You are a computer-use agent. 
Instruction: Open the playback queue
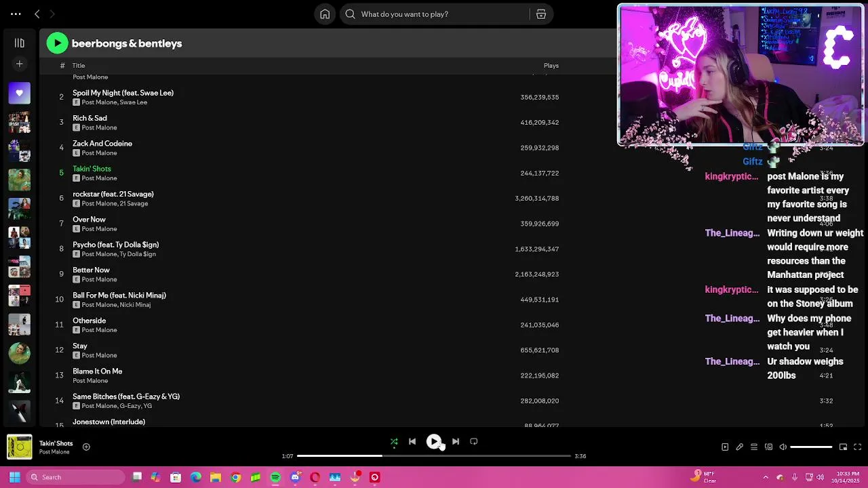tap(754, 447)
